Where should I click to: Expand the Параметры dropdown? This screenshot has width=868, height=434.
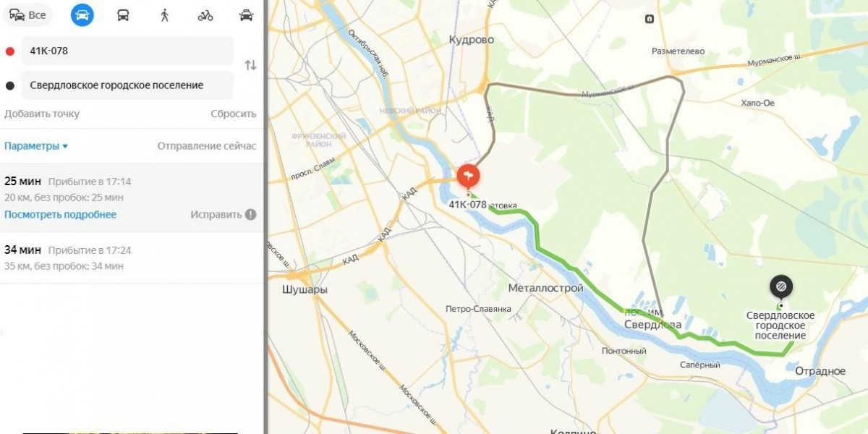pos(36,146)
